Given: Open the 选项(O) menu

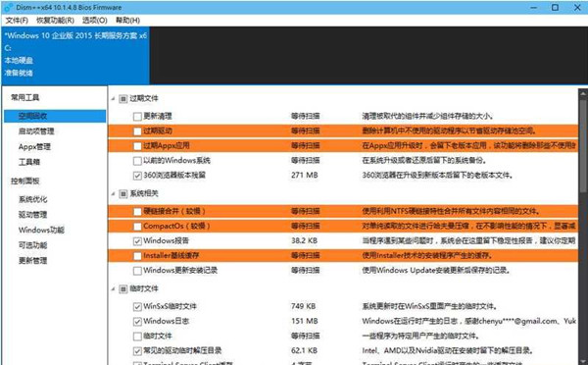Looking at the screenshot, I should click(x=95, y=21).
